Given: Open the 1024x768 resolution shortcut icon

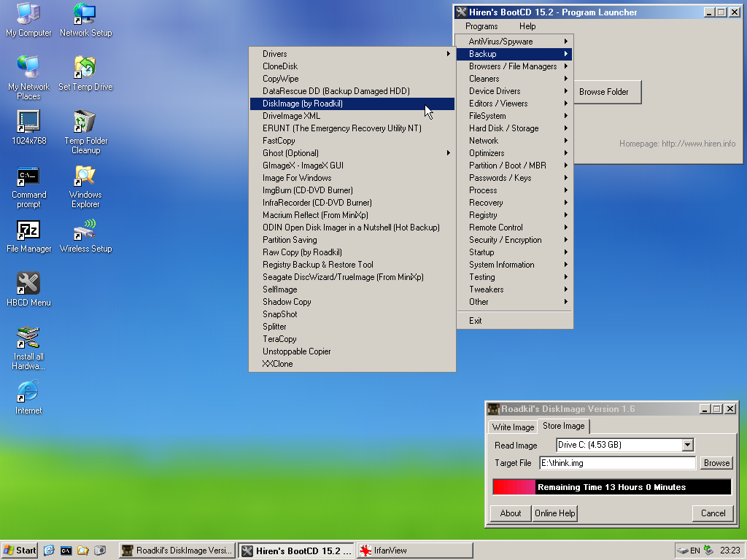Looking at the screenshot, I should 28,122.
